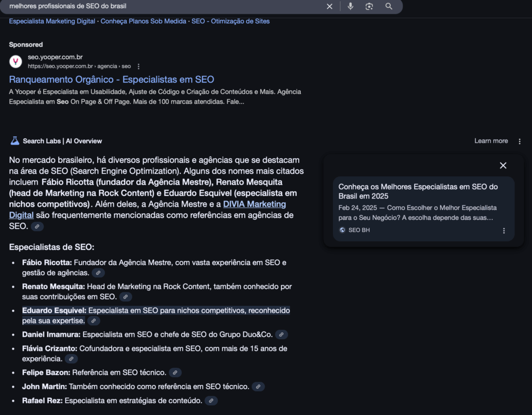Click the Feb 24, 2025 date on the card
Screen dimensions: 532x415
click(357, 208)
